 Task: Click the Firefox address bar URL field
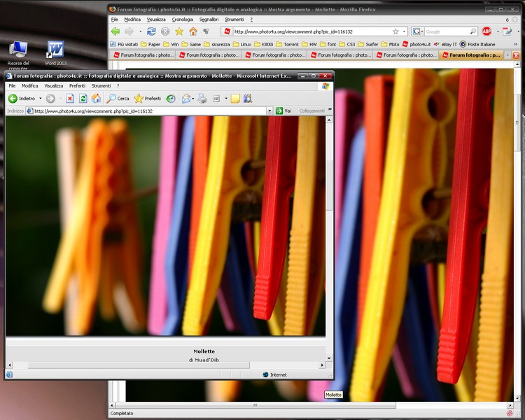pos(311,31)
